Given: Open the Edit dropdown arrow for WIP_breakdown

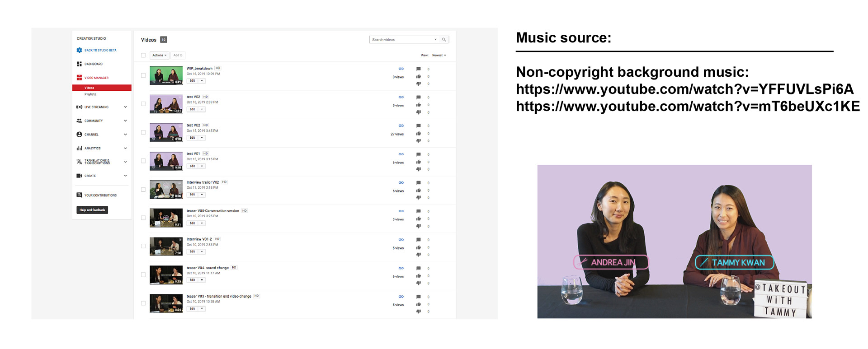Looking at the screenshot, I should (202, 81).
